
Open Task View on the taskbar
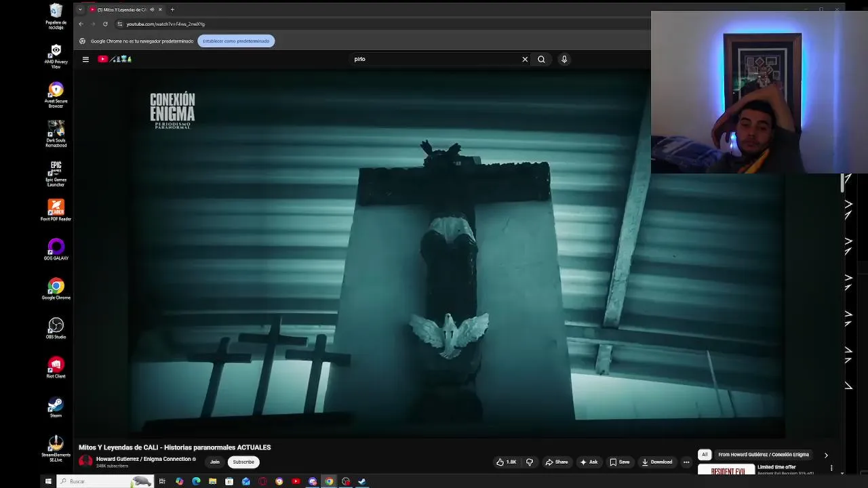tap(162, 481)
